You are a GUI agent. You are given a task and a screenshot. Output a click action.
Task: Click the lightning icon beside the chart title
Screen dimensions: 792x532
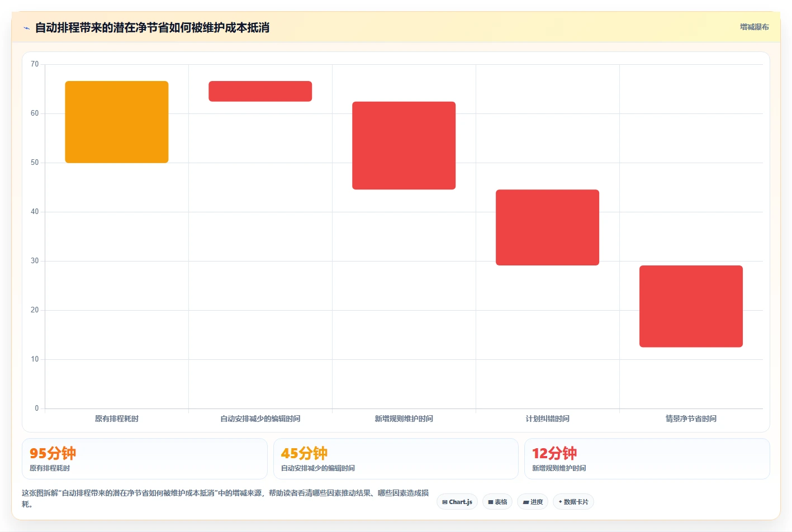[x=26, y=28]
